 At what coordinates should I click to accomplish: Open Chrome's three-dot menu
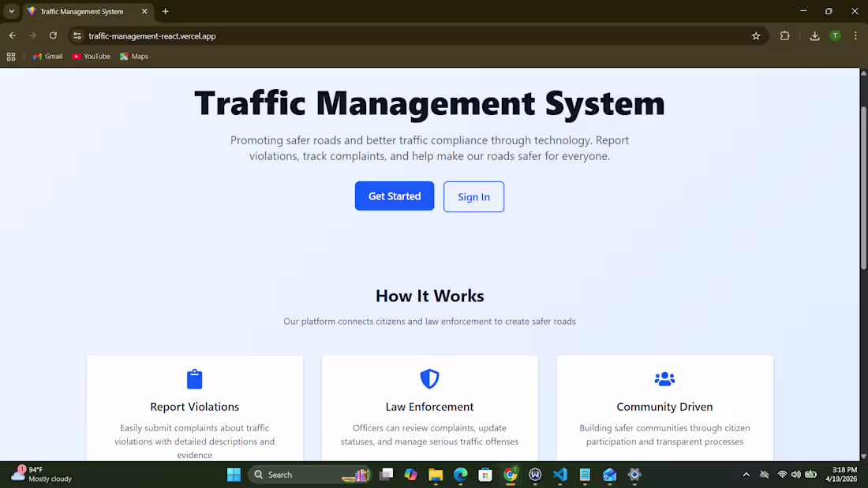[855, 35]
